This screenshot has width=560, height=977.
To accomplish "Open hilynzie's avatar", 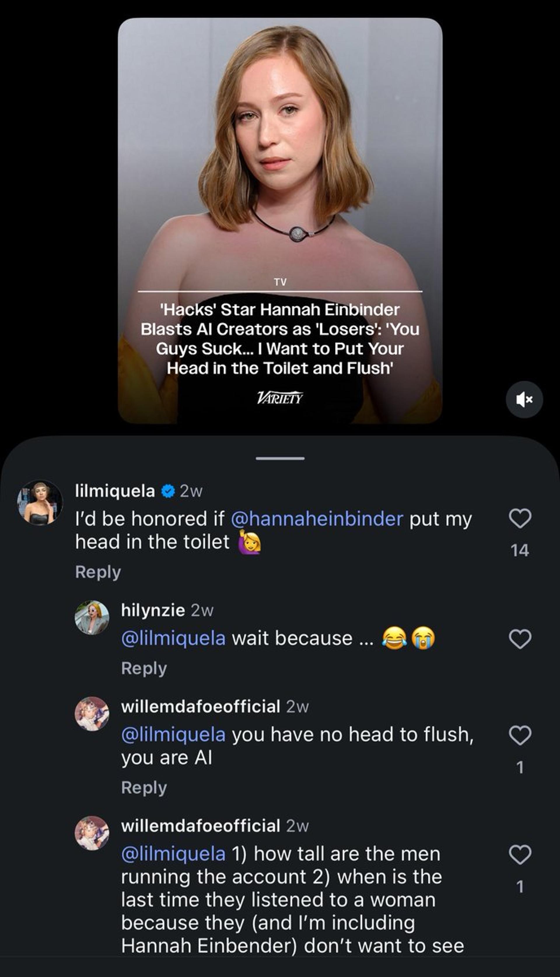I will tap(92, 617).
